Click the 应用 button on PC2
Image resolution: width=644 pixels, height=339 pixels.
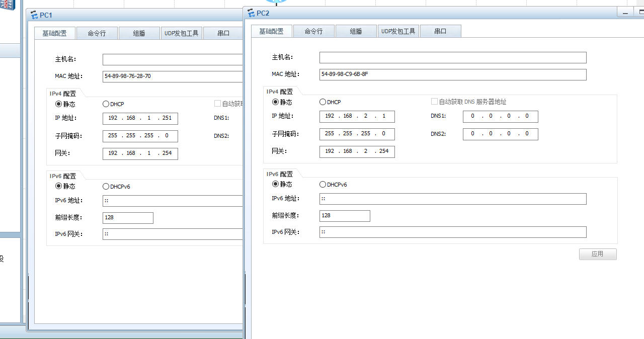point(598,254)
